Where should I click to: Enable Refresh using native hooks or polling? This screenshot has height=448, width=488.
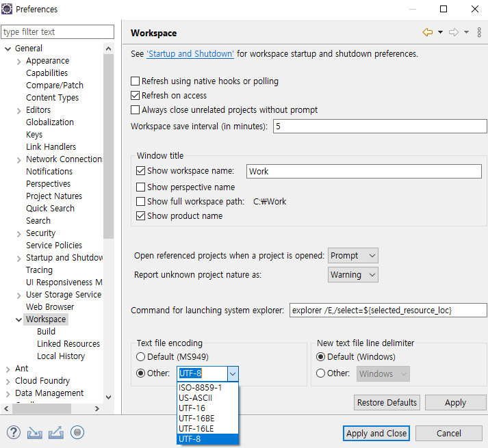click(x=135, y=81)
